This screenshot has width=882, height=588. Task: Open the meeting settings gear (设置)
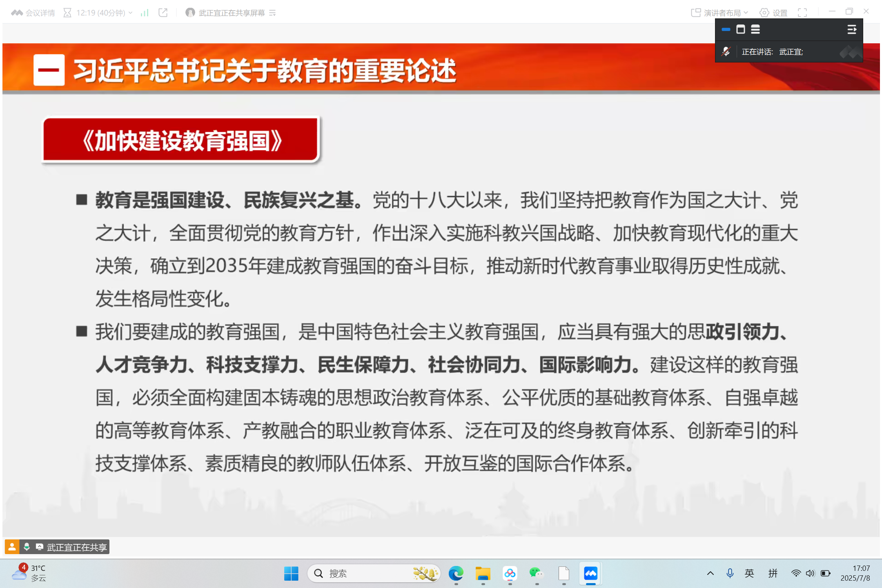pos(764,13)
